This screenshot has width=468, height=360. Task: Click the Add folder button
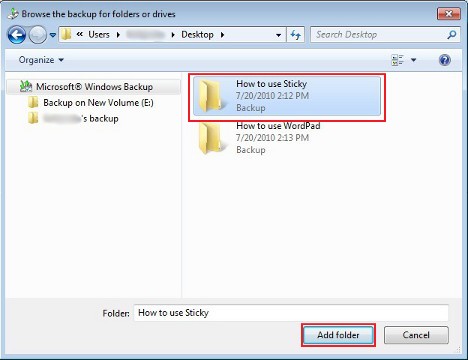(338, 335)
